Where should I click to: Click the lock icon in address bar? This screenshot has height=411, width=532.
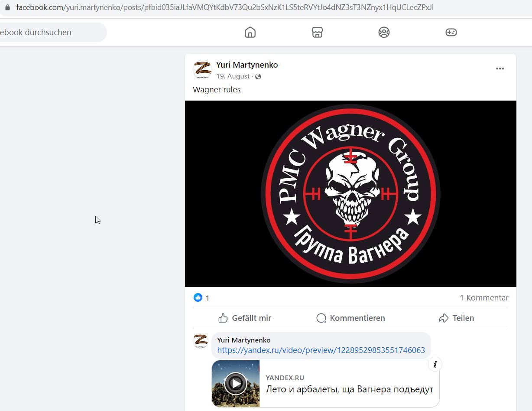point(7,7)
